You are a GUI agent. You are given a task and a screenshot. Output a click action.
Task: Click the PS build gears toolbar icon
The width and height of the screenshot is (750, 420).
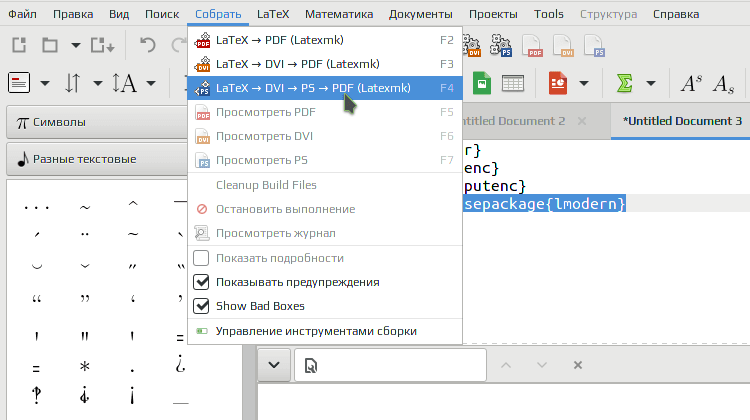pos(501,46)
